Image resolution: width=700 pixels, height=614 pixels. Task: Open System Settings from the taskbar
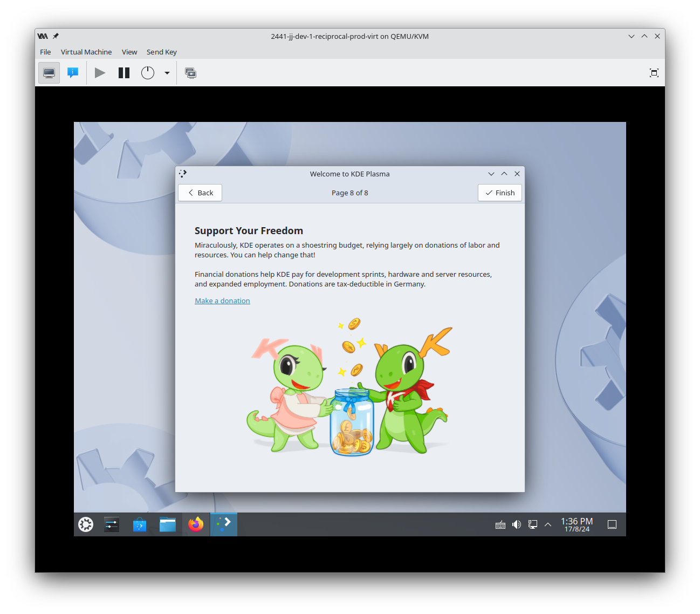112,524
